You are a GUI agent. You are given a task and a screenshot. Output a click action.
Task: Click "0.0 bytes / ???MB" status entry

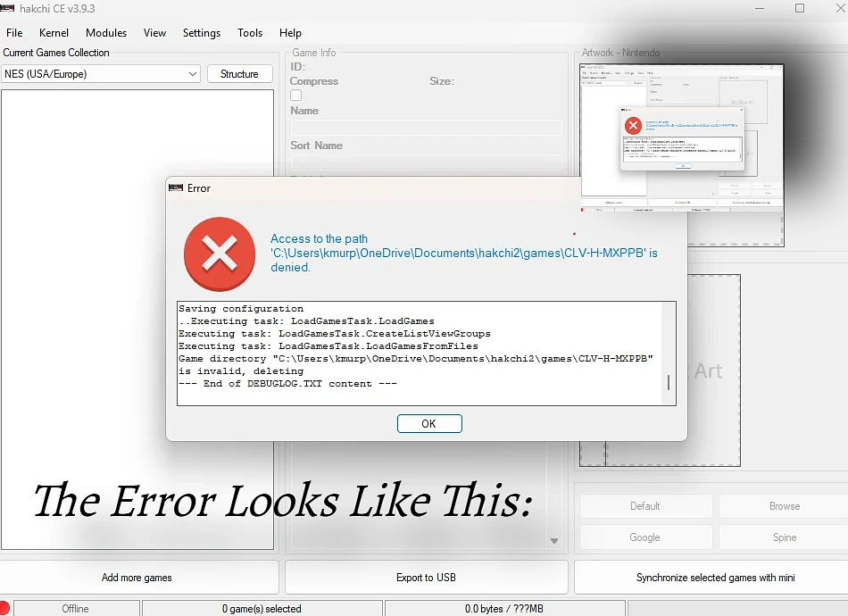pyautogui.click(x=504, y=609)
